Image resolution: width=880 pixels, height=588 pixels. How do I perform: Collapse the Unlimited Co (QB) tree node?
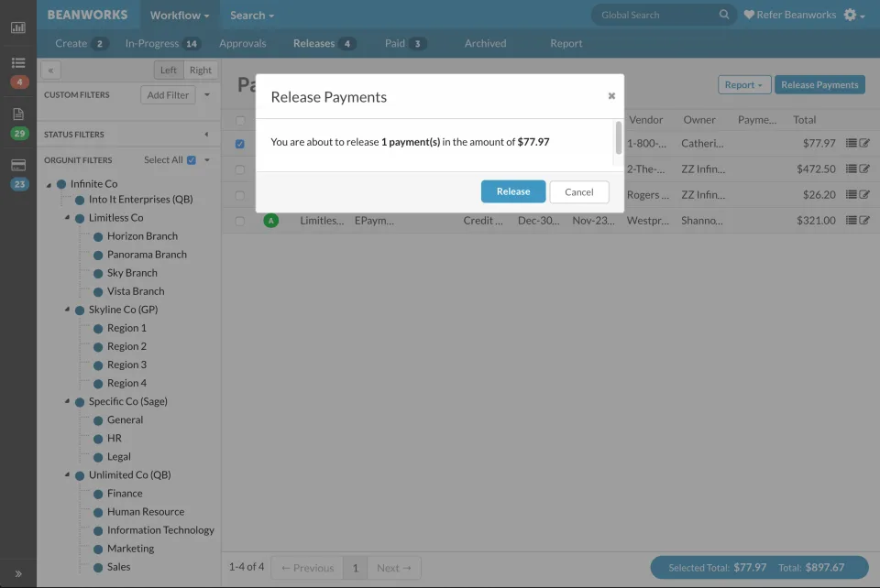tap(67, 474)
